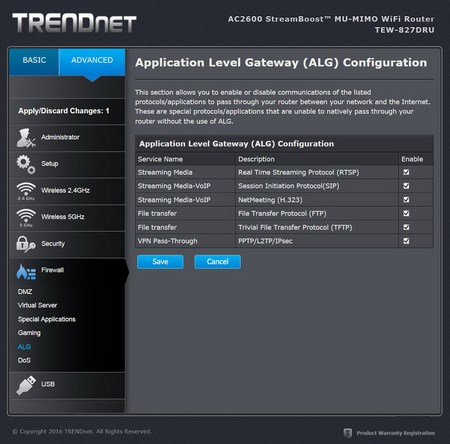Click the Product Warranty shield icon

coord(348,433)
